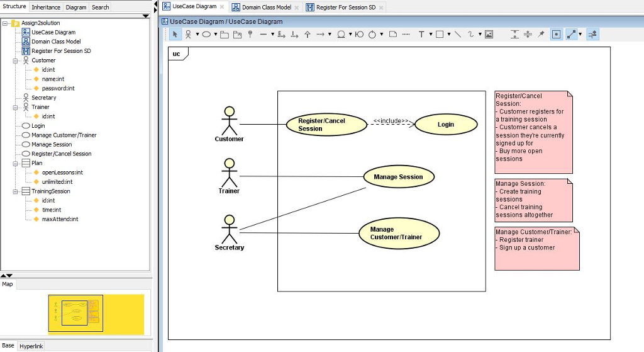Open the Entity tool dropdown arrow
This screenshot has width=644, height=352.
[x=350, y=35]
